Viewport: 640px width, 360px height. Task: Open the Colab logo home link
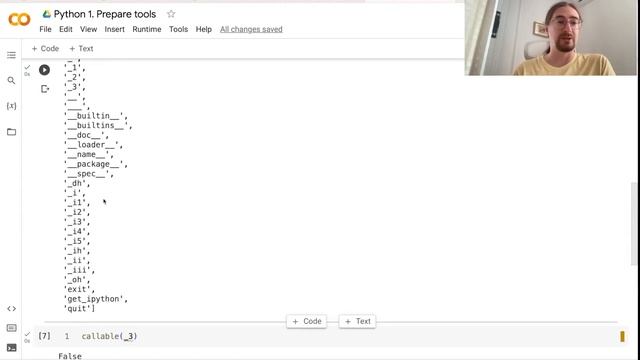19,19
